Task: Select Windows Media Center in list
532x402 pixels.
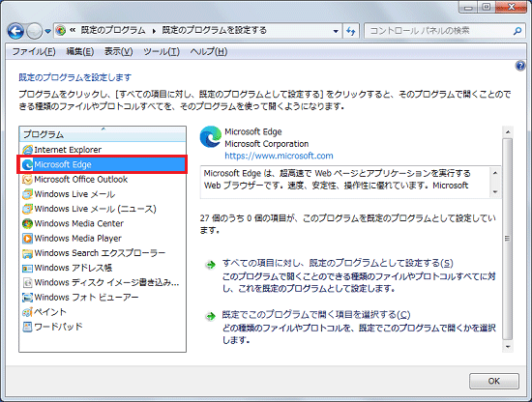Action: click(x=103, y=223)
